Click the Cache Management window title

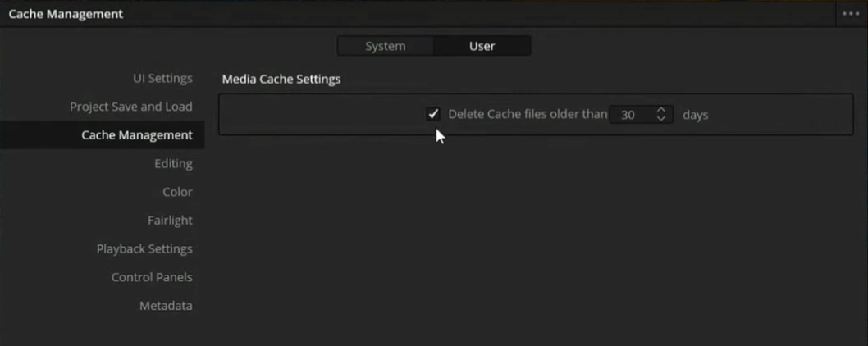click(x=66, y=15)
